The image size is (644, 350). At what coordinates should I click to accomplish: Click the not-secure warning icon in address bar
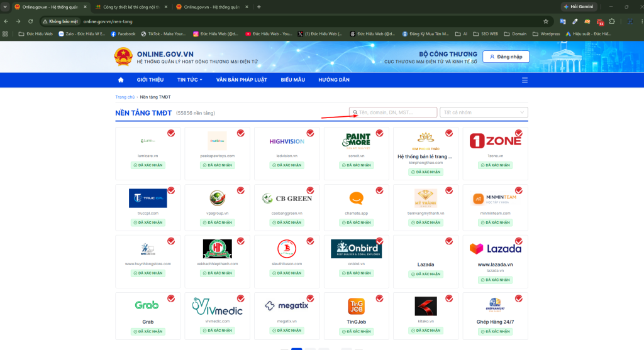[x=45, y=21]
